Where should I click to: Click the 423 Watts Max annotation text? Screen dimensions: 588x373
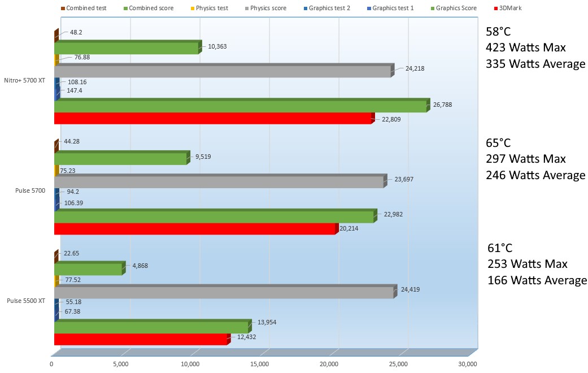point(525,47)
